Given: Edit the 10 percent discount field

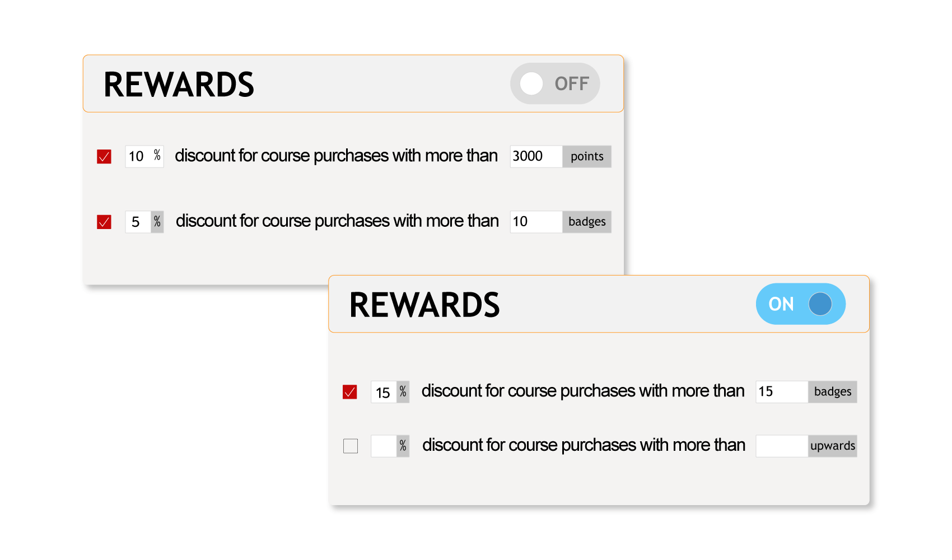Looking at the screenshot, I should (138, 156).
